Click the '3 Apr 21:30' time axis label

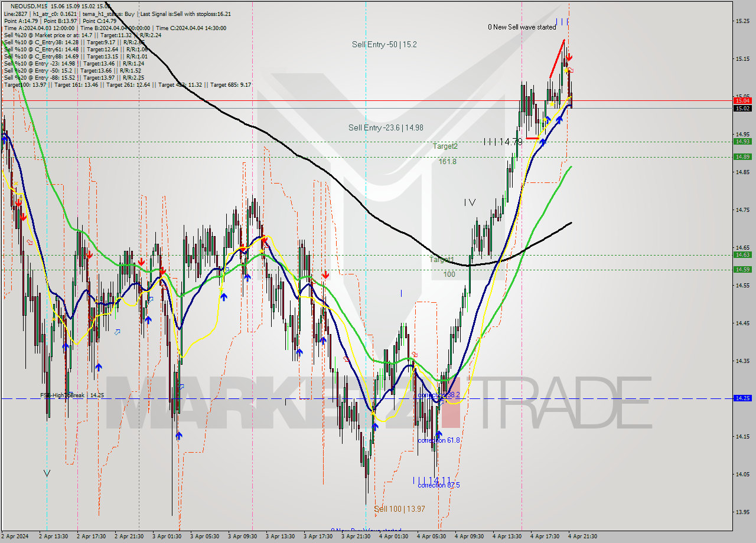click(x=356, y=537)
